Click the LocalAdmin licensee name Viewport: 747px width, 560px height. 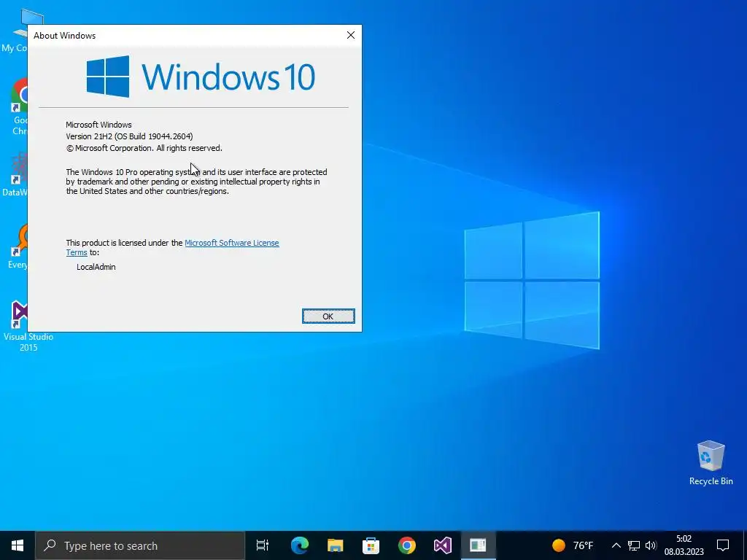tap(96, 267)
